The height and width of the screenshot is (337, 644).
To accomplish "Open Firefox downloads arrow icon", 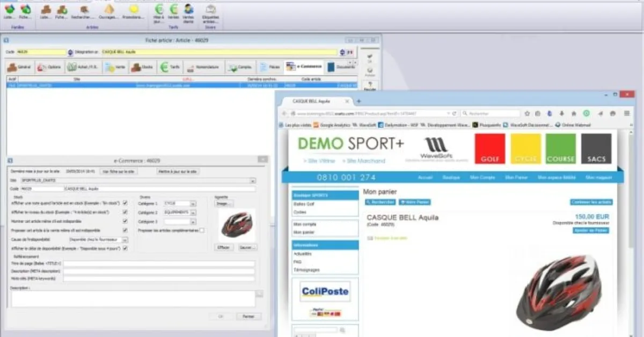I will pyautogui.click(x=562, y=113).
